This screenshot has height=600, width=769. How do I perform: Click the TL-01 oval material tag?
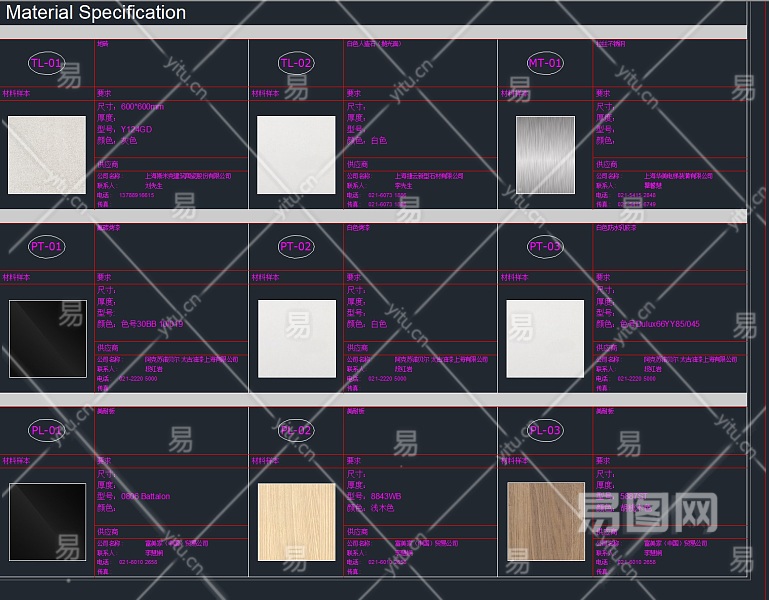46,63
